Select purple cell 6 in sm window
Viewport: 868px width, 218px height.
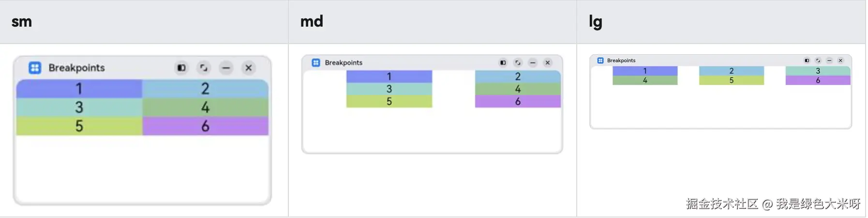tap(205, 126)
